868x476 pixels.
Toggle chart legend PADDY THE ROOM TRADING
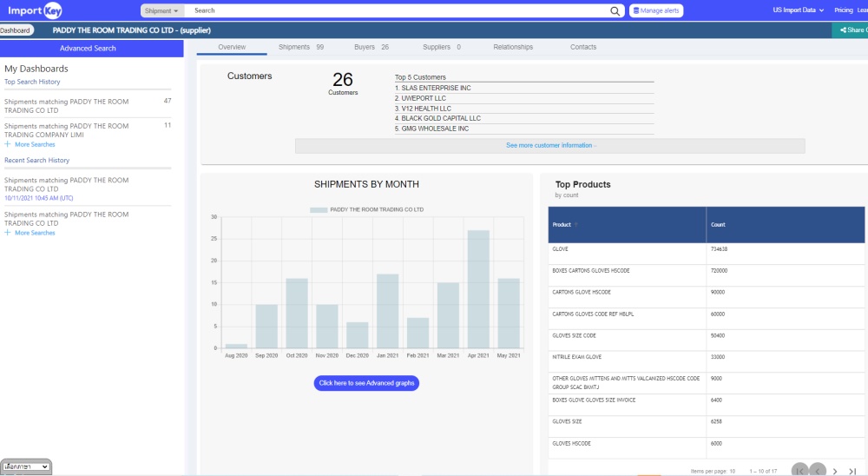pos(365,209)
